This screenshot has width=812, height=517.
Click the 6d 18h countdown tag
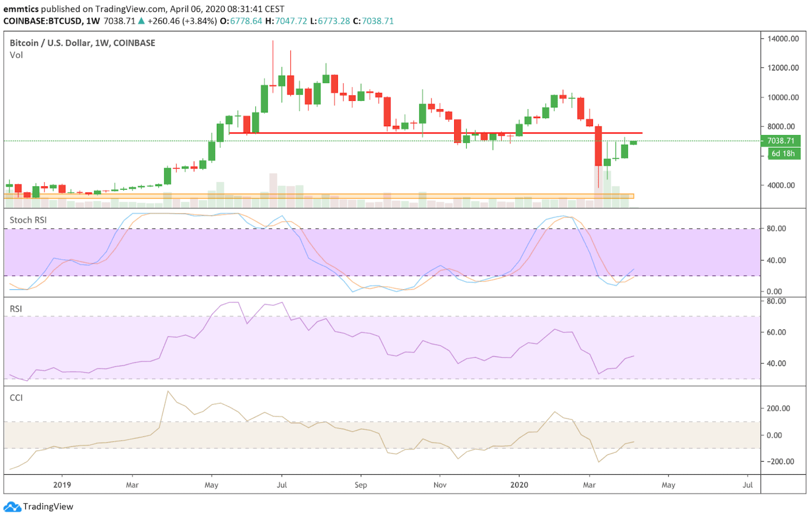click(x=783, y=154)
